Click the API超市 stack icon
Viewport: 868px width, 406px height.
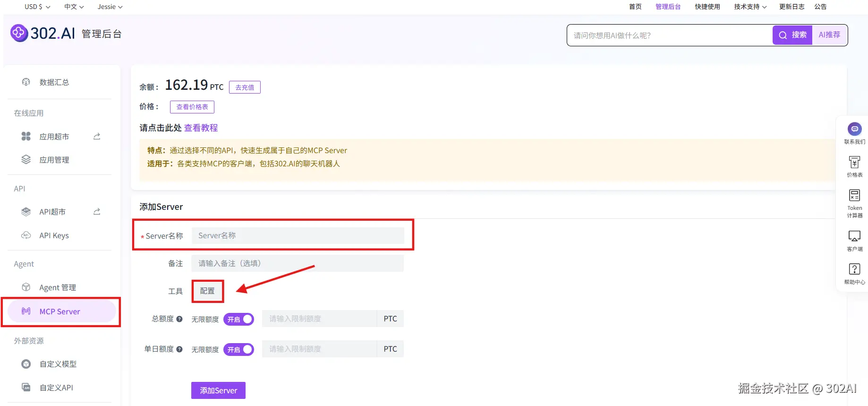[26, 212]
